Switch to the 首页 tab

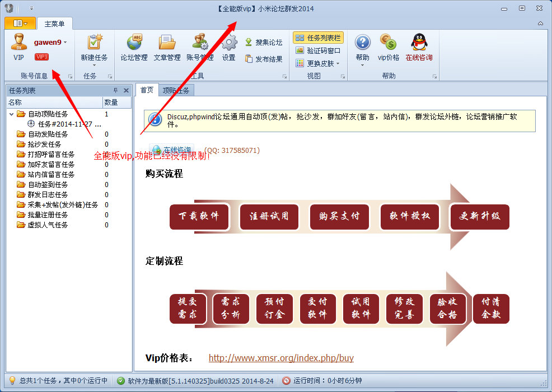147,90
